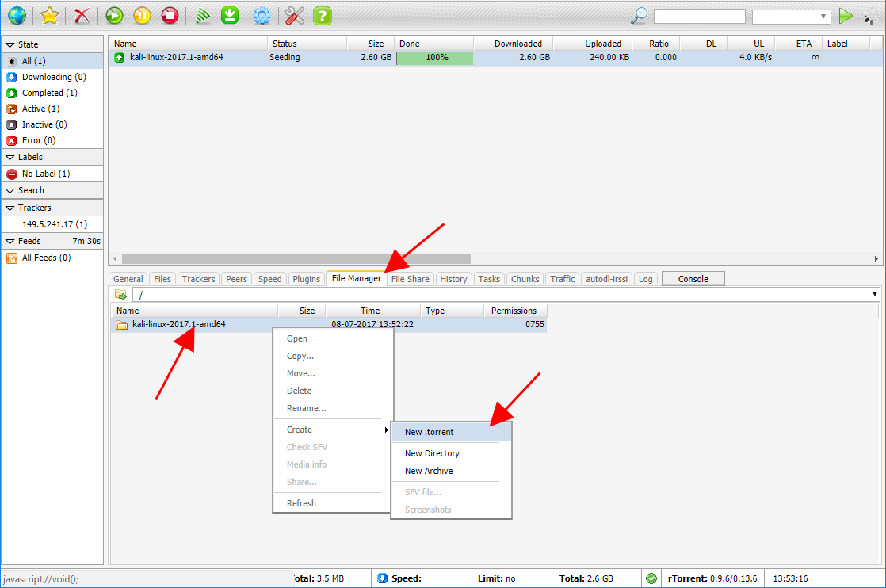
Task: Click the yellow Pause torrent icon
Action: click(x=142, y=15)
